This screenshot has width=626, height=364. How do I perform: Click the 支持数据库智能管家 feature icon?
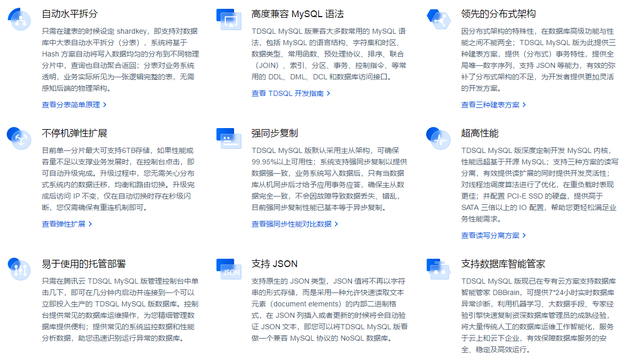[x=439, y=269]
